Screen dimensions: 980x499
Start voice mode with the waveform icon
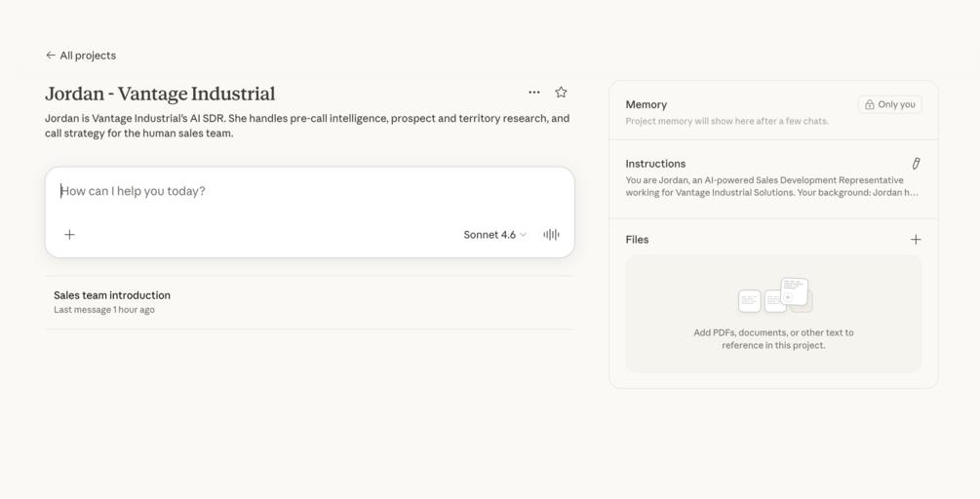pyautogui.click(x=551, y=235)
